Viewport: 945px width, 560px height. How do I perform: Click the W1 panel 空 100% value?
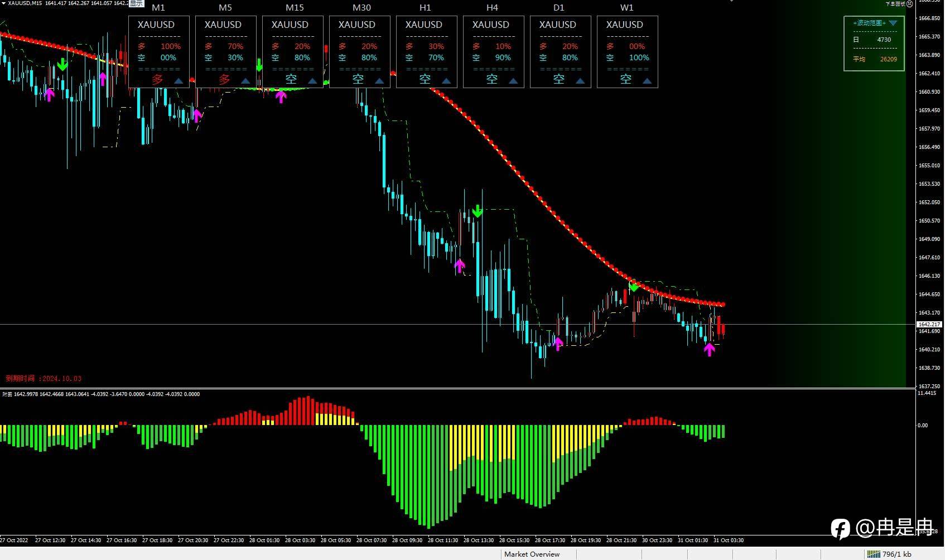[639, 57]
